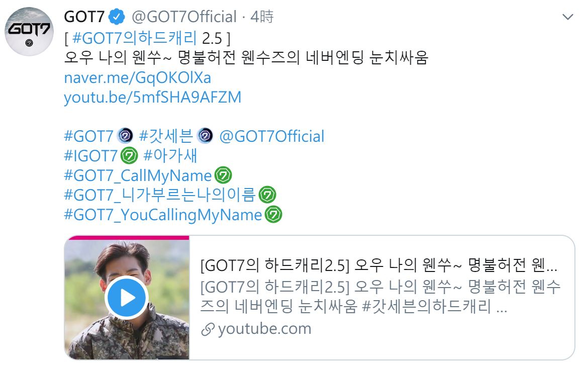
Task: Open the video card title text
Action: (x=378, y=265)
